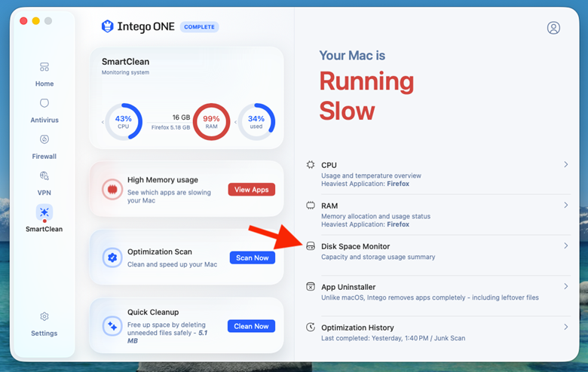Click the small arrow left of used gauge
This screenshot has height=372, width=588.
click(235, 122)
